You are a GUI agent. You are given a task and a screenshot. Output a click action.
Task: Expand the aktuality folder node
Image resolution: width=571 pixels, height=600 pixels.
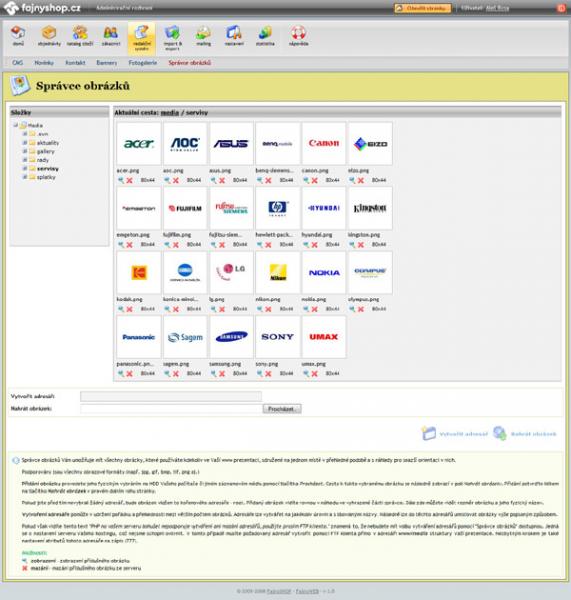pos(24,143)
